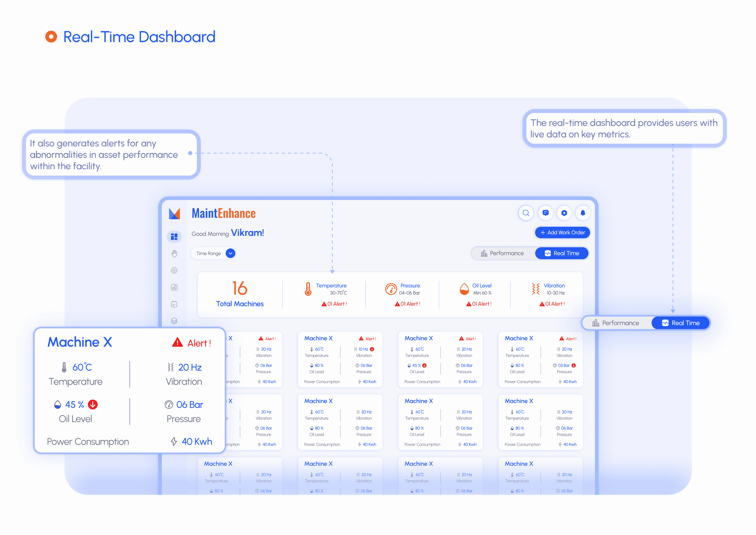Click enlarged Performance toggle outside dashboard
756x535 pixels.
616,323
